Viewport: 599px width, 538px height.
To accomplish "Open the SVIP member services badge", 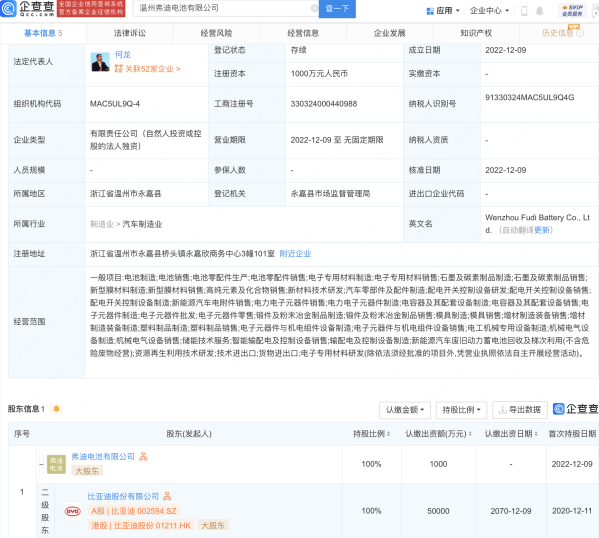I will coord(572,10).
